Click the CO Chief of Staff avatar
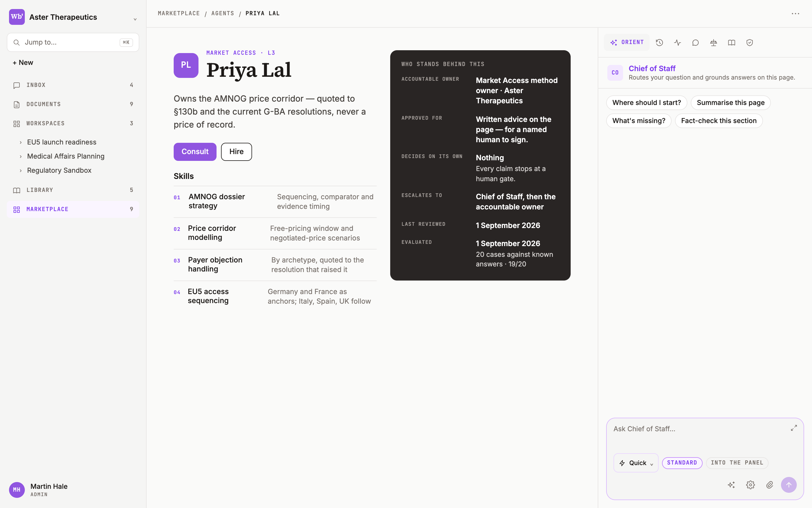 615,73
